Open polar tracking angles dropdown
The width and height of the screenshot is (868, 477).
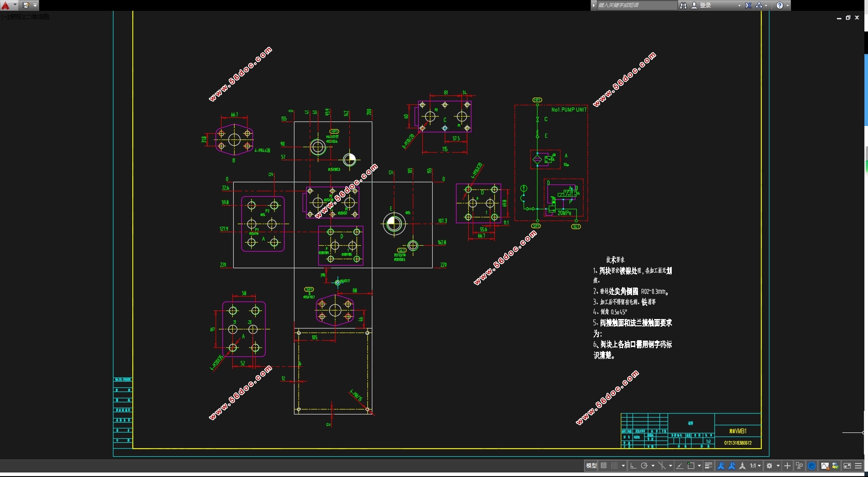click(653, 466)
